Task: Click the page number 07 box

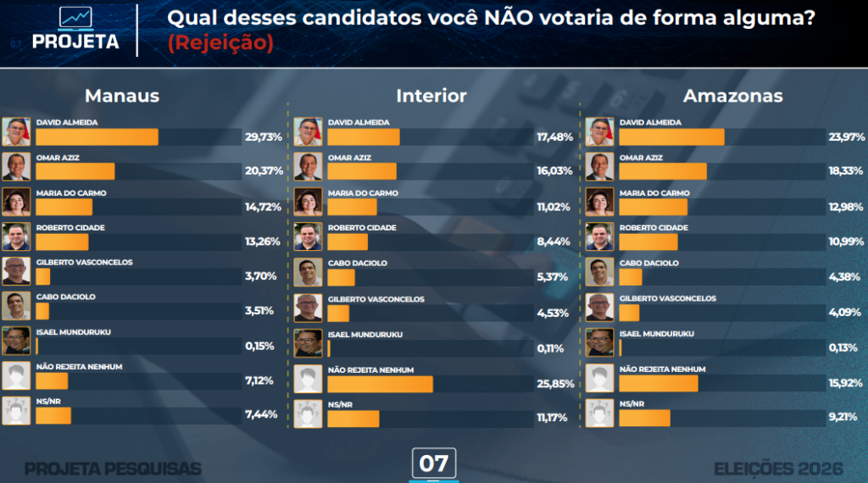Action: click(434, 463)
